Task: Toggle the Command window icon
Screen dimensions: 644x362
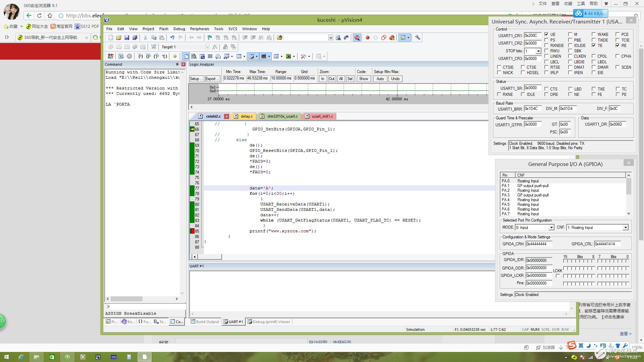Action: click(186, 56)
